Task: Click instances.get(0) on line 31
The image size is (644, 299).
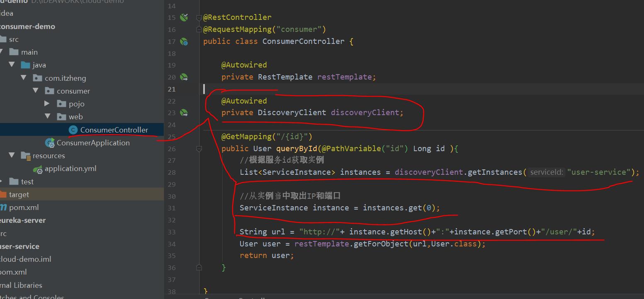Action: pos(399,207)
